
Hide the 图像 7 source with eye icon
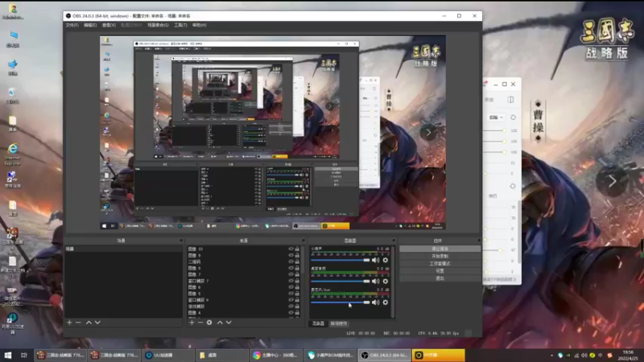click(291, 274)
